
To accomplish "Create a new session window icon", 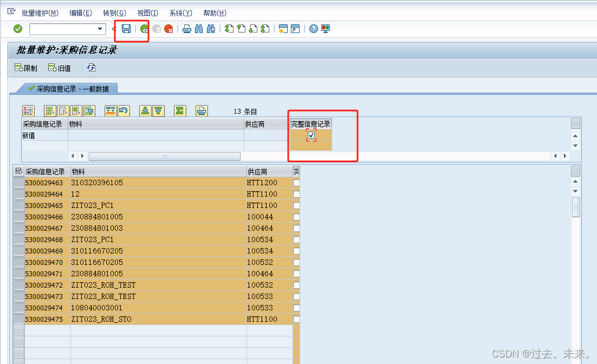I will (x=283, y=29).
